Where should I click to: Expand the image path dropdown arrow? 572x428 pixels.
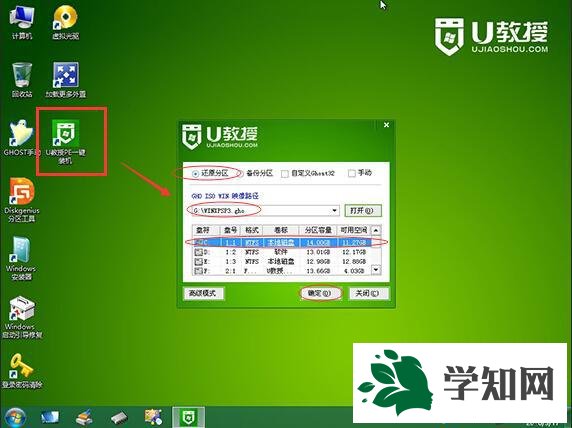coord(334,211)
